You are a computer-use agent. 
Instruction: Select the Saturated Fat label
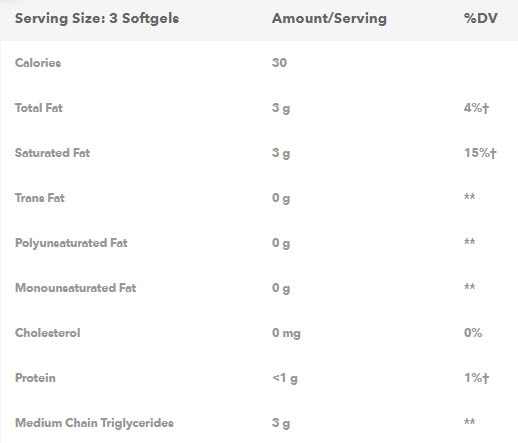click(x=53, y=153)
